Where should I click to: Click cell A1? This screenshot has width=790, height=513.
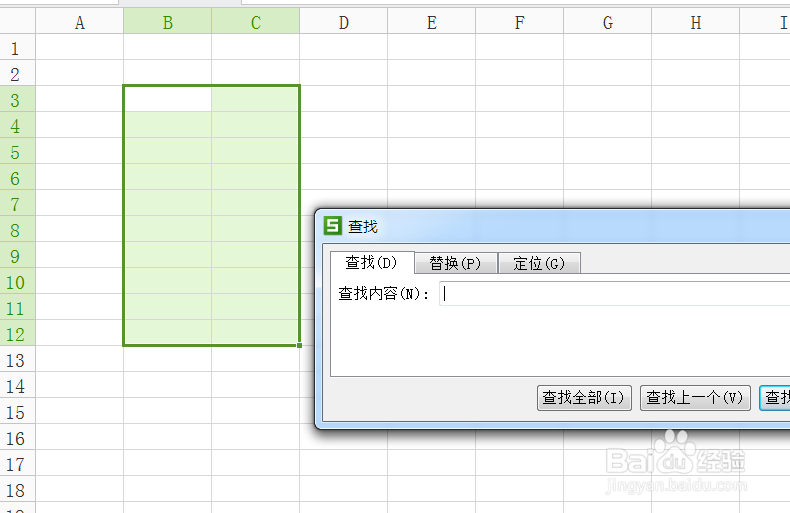(x=80, y=47)
